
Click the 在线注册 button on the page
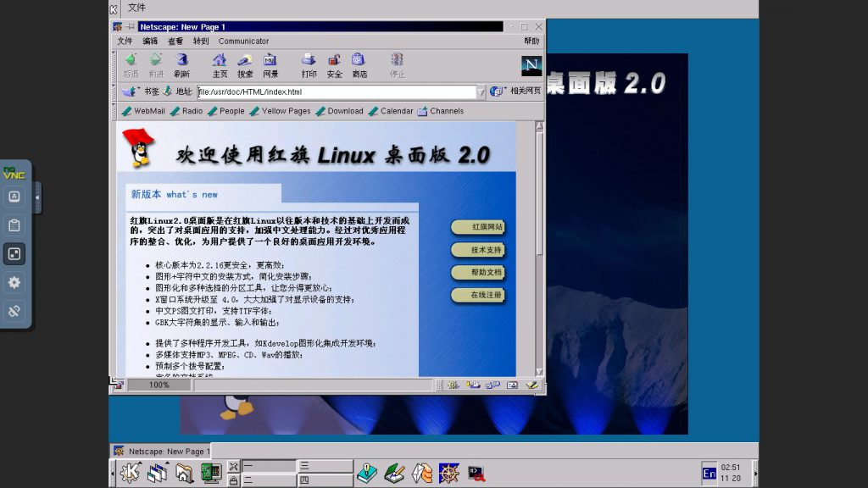click(478, 296)
